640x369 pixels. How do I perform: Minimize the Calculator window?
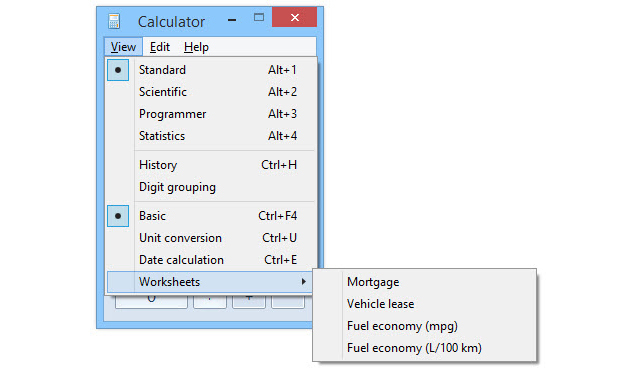click(232, 19)
